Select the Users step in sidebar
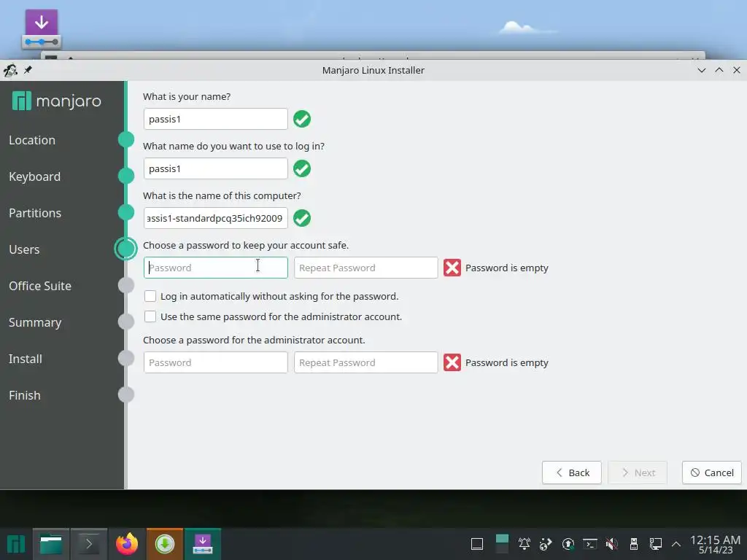The image size is (747, 560). 24,249
